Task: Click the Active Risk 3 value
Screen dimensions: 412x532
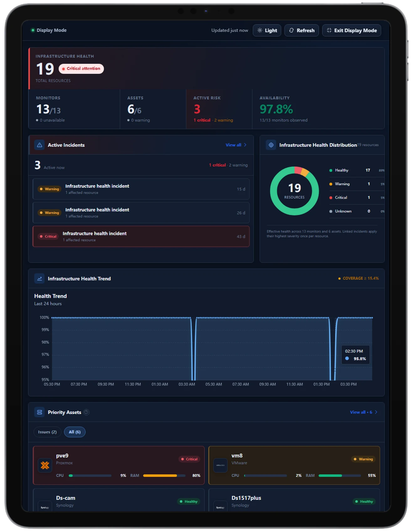Action: point(197,109)
